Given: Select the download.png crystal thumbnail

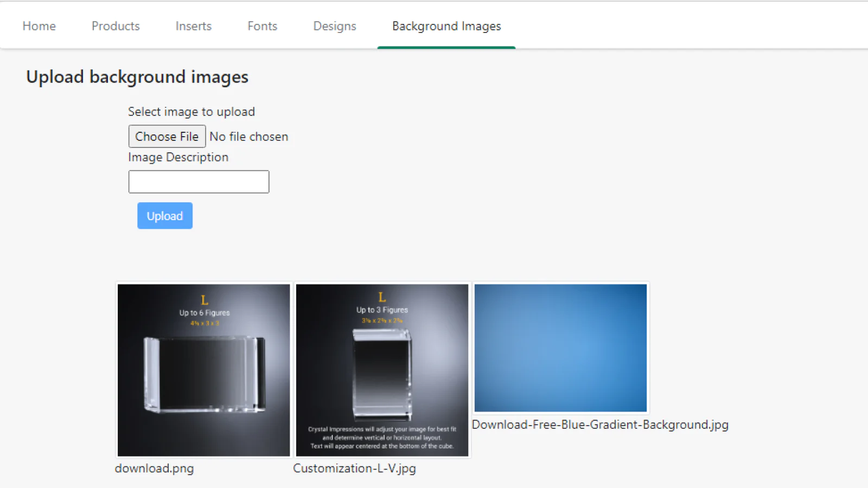Looking at the screenshot, I should (x=203, y=370).
